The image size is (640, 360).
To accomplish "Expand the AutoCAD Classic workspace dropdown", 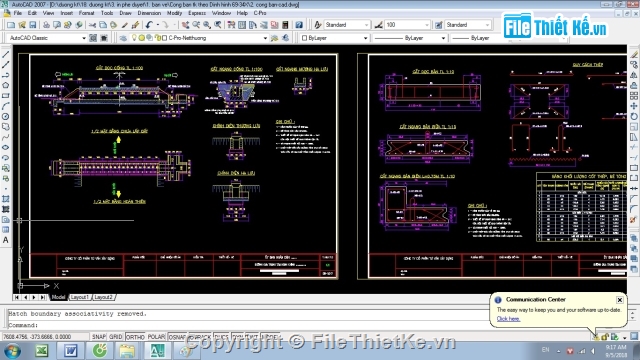I will click(x=47, y=38).
